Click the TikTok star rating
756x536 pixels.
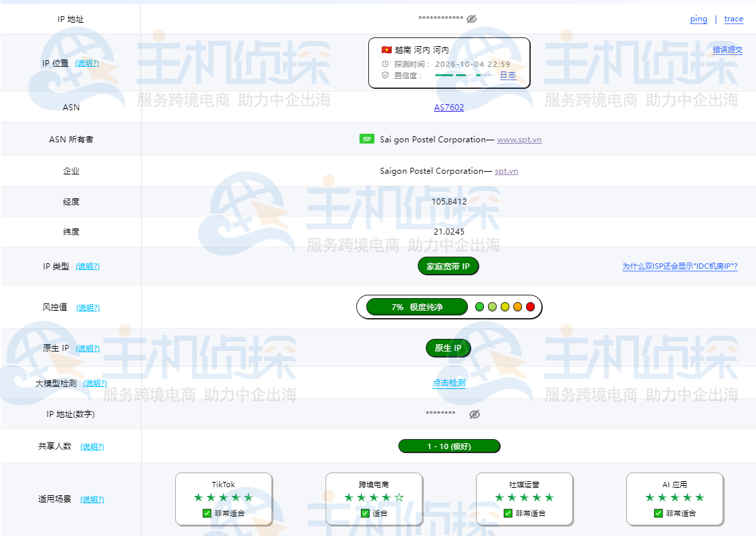(x=223, y=497)
